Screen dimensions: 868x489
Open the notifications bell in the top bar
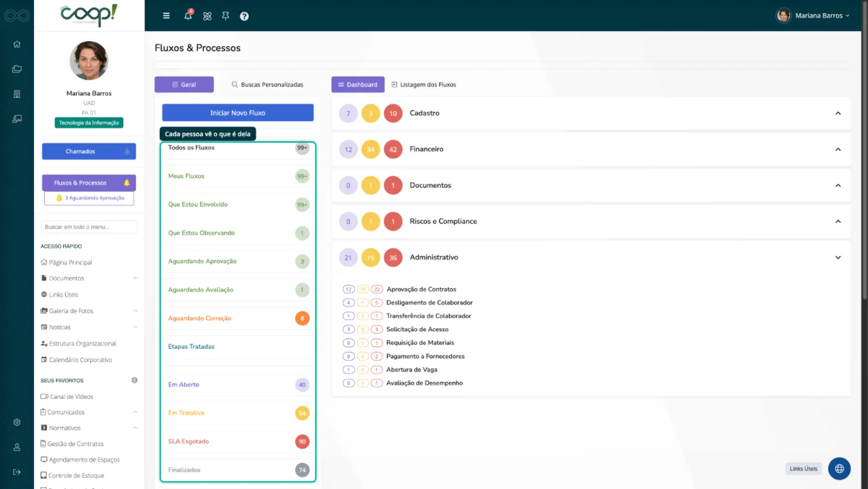[188, 16]
